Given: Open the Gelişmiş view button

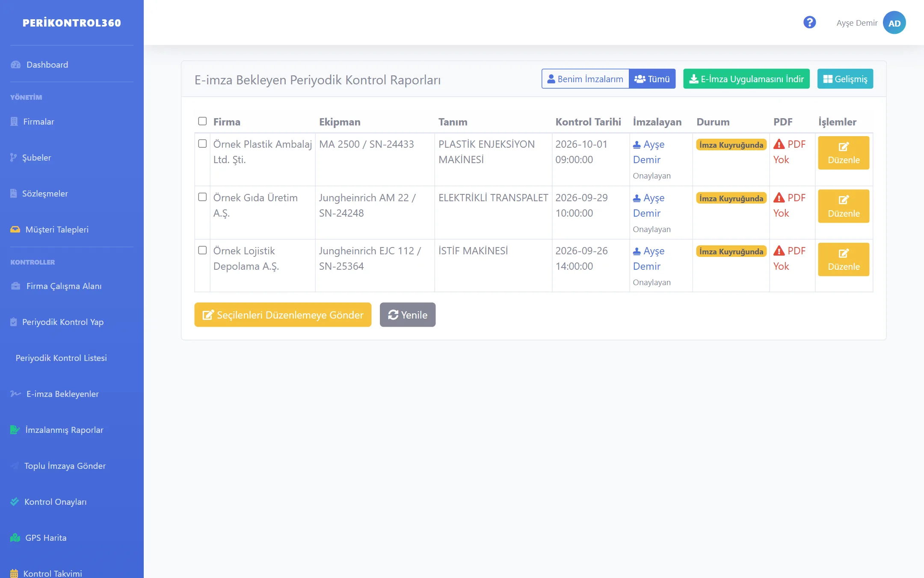Looking at the screenshot, I should (845, 79).
